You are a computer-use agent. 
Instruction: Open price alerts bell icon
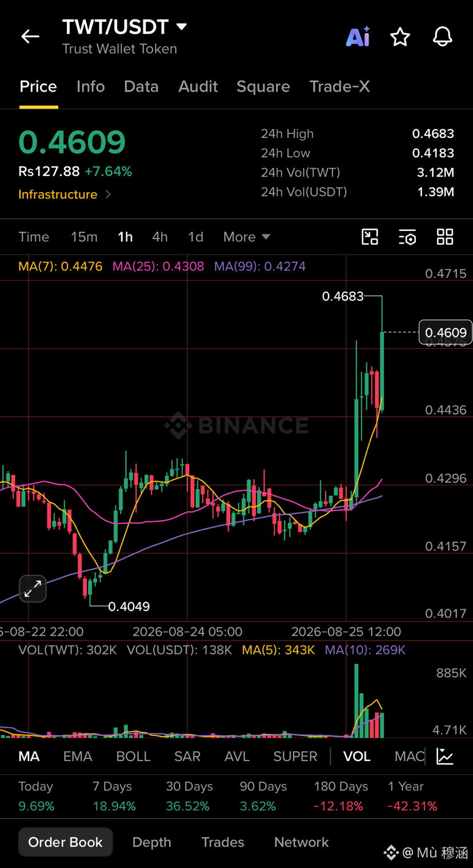point(442,37)
